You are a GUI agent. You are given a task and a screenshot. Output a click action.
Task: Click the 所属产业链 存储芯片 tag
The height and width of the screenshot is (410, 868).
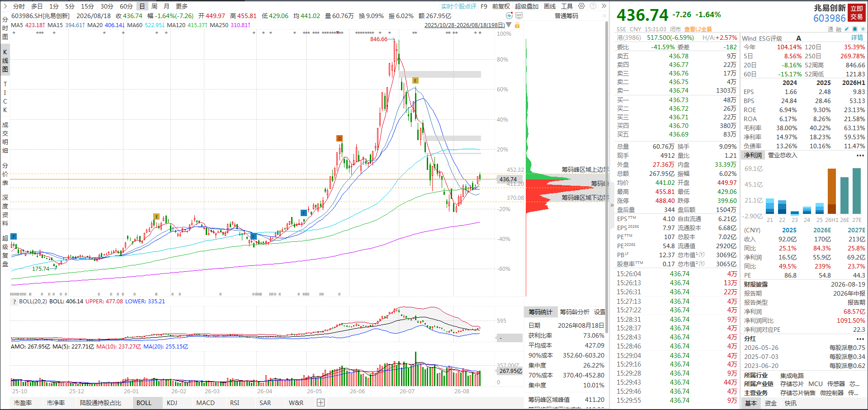[792, 384]
